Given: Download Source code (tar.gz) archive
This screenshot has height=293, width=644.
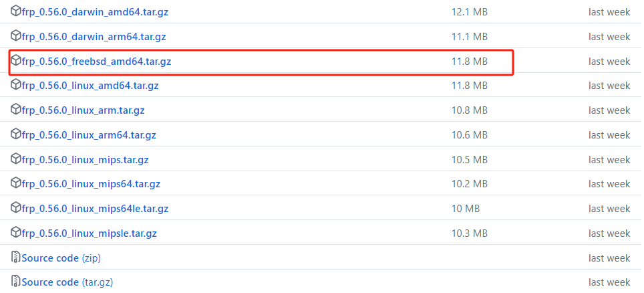Looking at the screenshot, I should click(67, 282).
